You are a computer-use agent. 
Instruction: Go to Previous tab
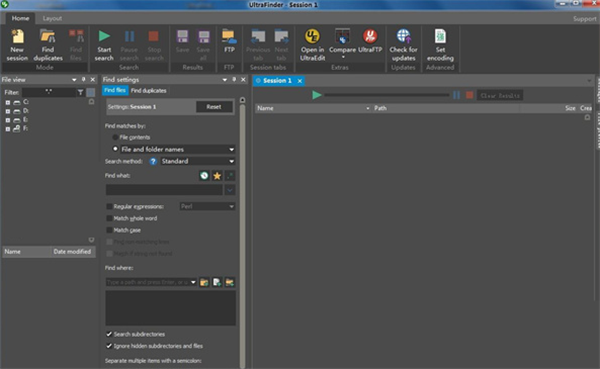(x=258, y=45)
